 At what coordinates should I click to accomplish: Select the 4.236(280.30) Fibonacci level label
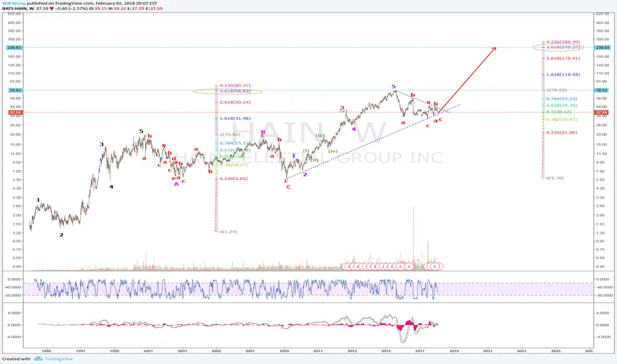(x=563, y=42)
